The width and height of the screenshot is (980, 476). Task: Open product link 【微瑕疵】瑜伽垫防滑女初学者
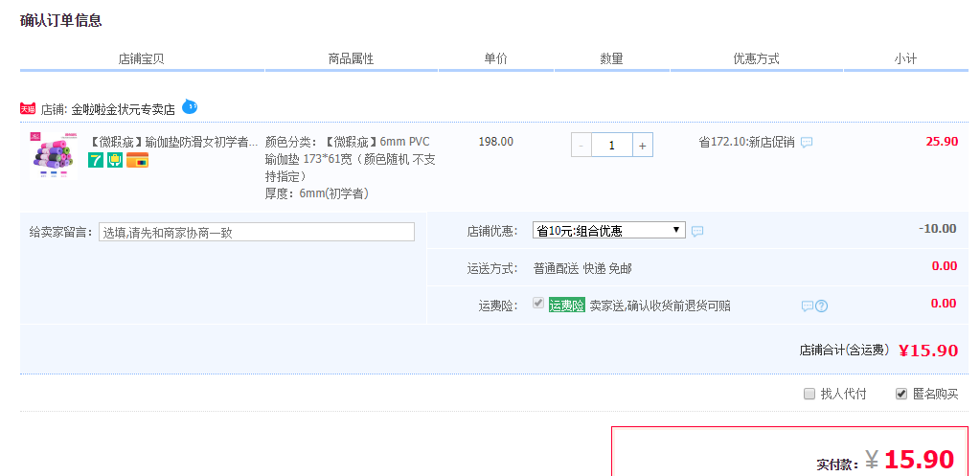point(173,142)
